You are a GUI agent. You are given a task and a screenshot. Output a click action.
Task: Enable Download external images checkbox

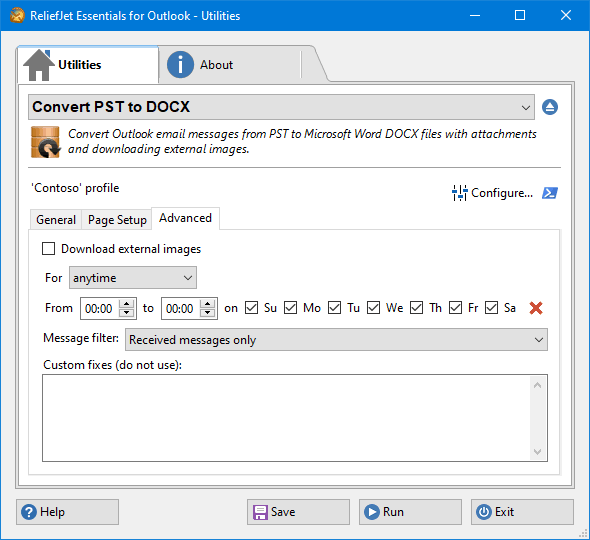tap(49, 249)
